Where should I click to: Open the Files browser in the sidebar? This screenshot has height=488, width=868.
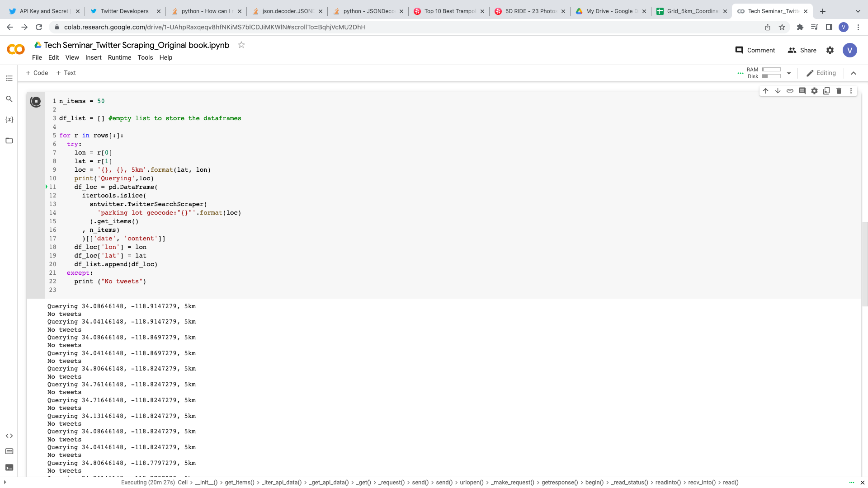click(x=9, y=141)
